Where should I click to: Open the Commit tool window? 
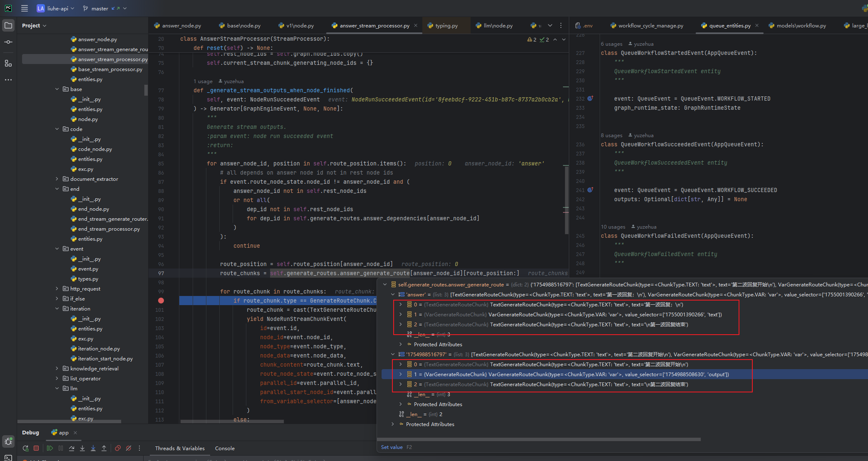click(8, 42)
